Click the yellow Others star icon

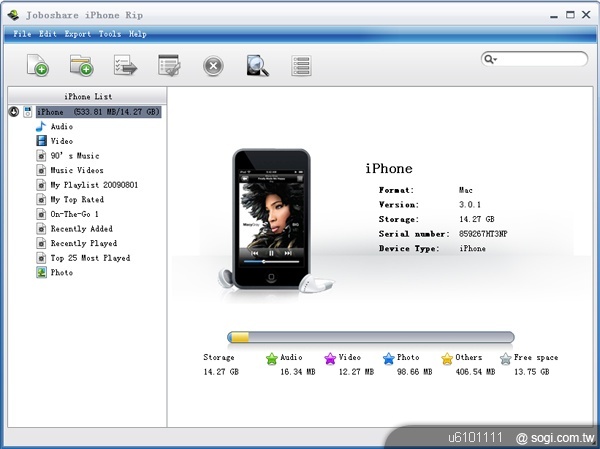click(x=447, y=359)
